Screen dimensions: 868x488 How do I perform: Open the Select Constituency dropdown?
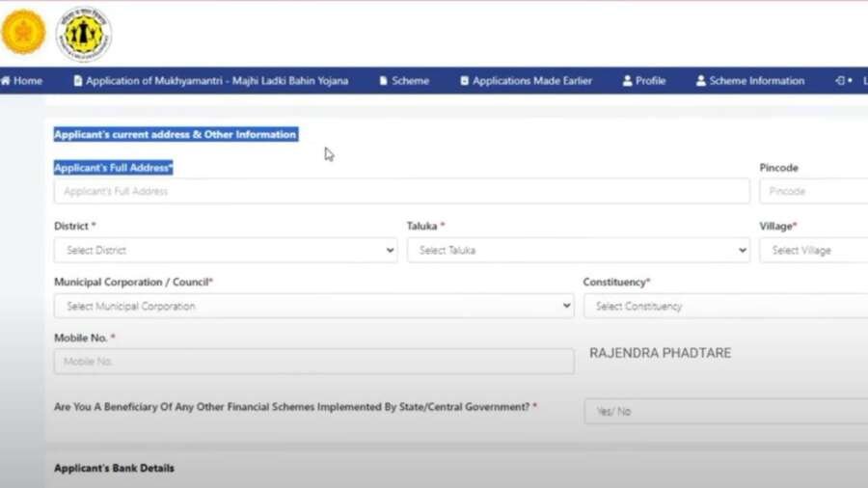[725, 306]
